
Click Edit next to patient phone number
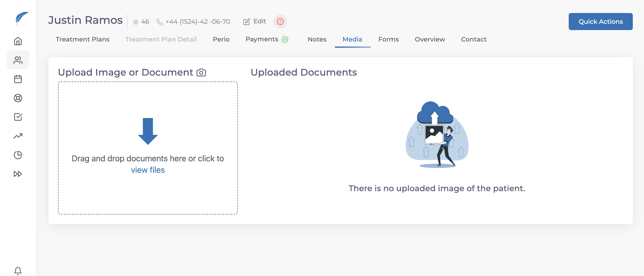click(255, 22)
